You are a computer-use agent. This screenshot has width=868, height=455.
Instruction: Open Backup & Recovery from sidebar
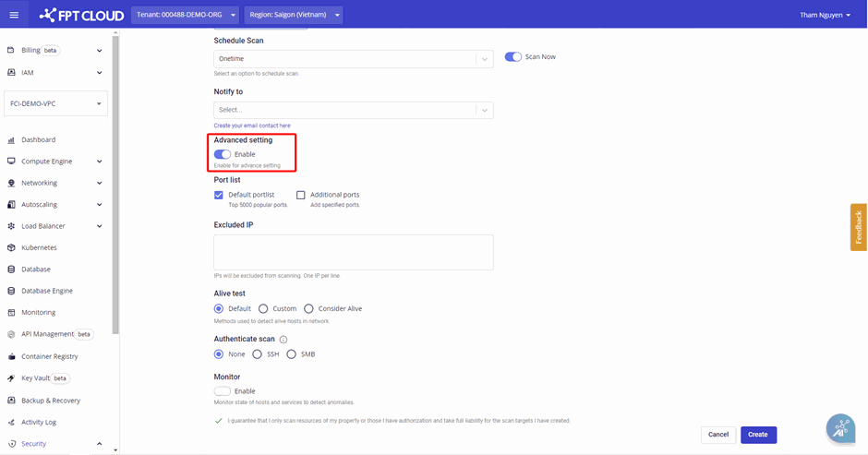51,401
